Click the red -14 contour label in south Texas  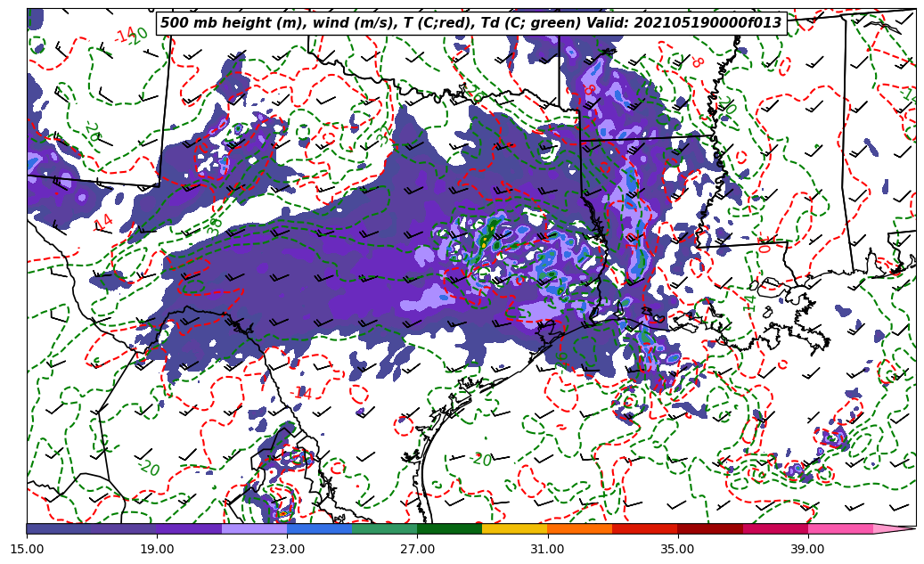300,393
